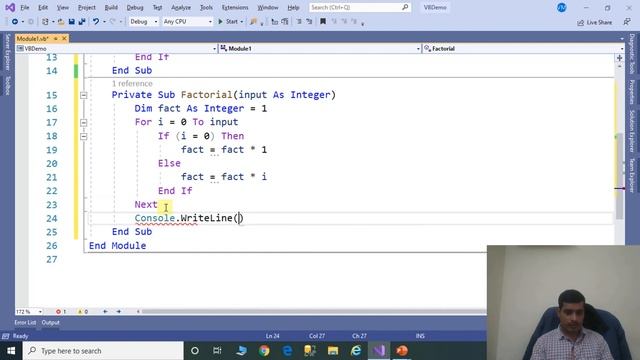Click the New Project toolbar icon

click(x=45, y=22)
